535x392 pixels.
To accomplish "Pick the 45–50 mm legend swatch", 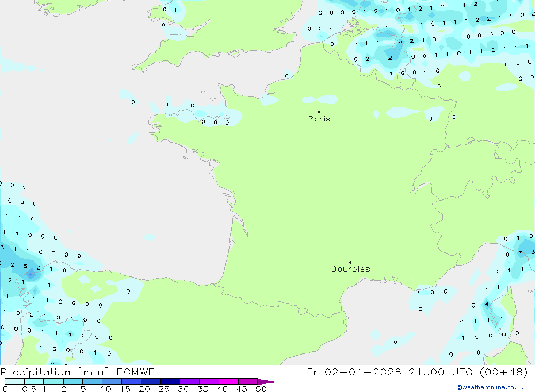I will point(248,381).
